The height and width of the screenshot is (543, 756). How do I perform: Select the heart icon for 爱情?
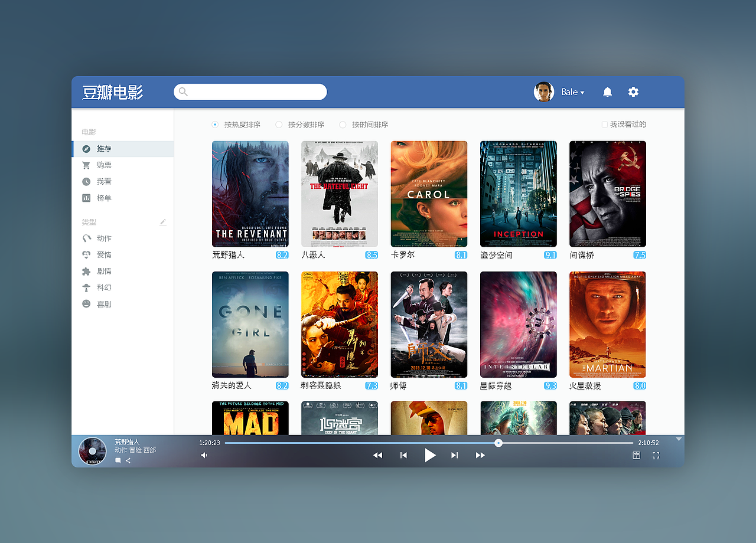(86, 255)
